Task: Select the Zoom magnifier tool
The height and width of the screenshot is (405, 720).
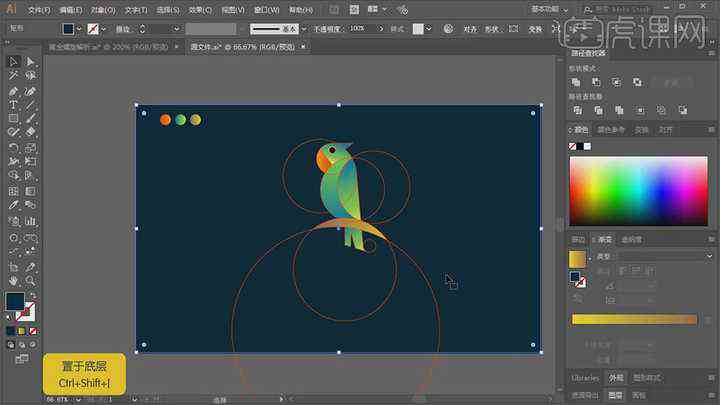Action: (30, 281)
